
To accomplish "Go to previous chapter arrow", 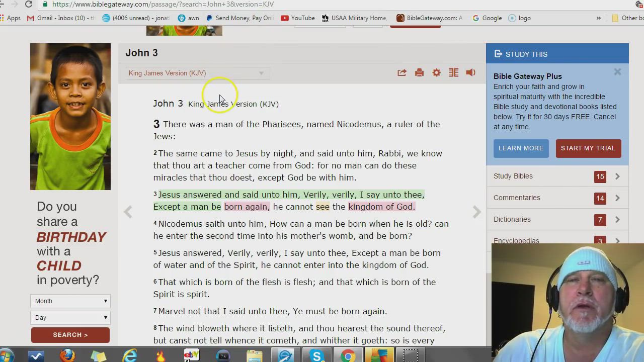I will (128, 212).
